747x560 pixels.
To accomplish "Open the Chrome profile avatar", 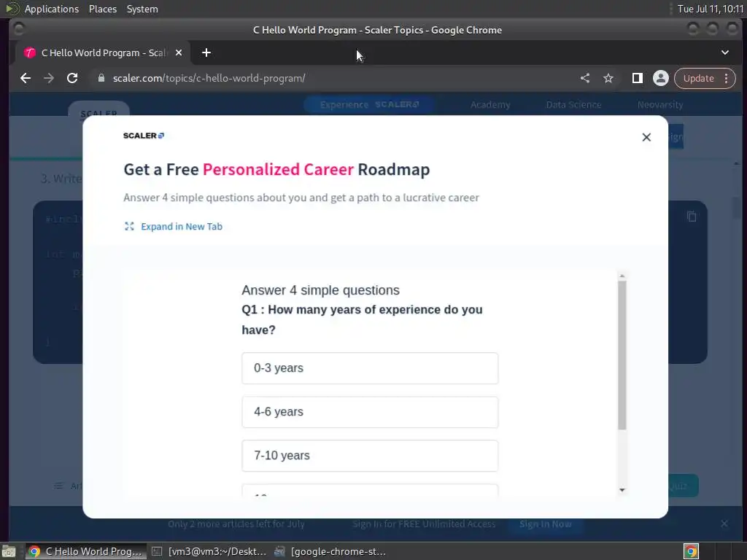I will coord(661,78).
